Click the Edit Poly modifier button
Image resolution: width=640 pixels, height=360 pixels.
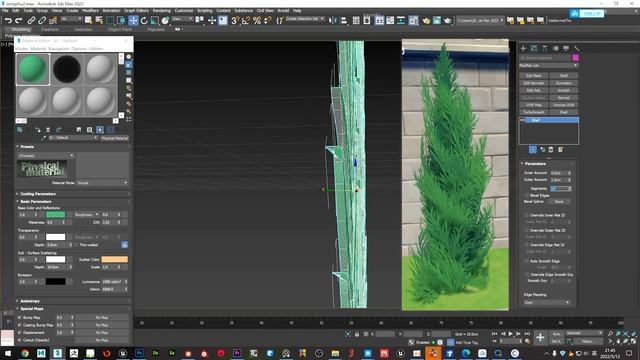[x=533, y=90]
